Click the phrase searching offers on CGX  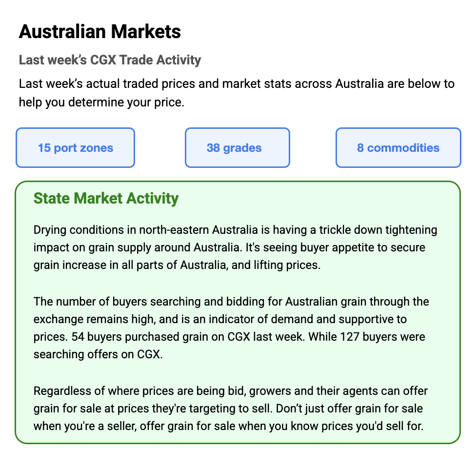97,355
